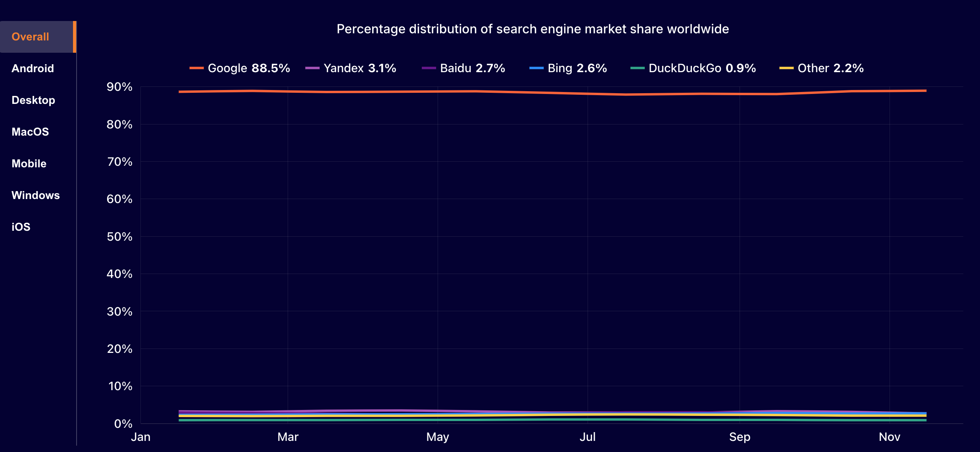Viewport: 980px width, 452px height.
Task: Select the MacOS tab
Action: point(30,132)
